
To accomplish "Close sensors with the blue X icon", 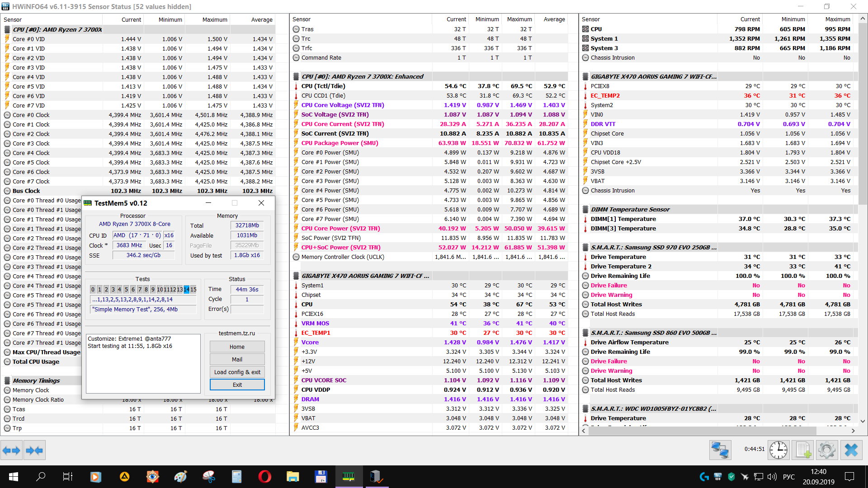I will point(851,450).
